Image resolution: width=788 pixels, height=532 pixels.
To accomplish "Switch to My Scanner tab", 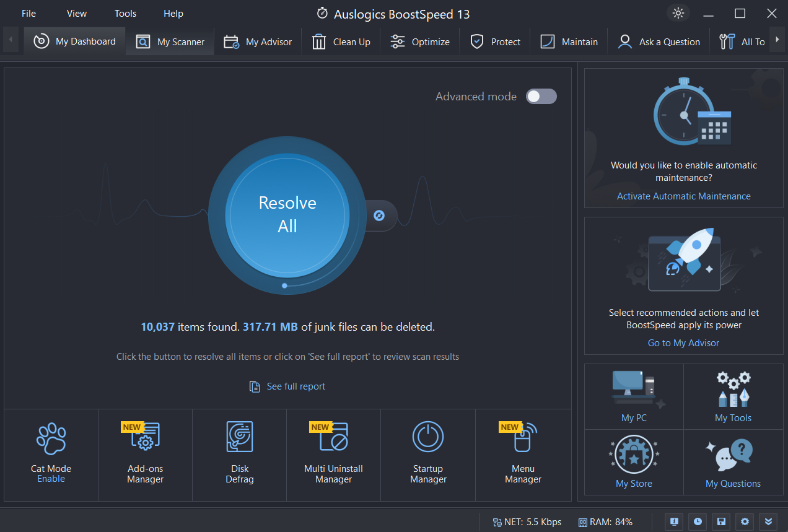I will point(170,41).
